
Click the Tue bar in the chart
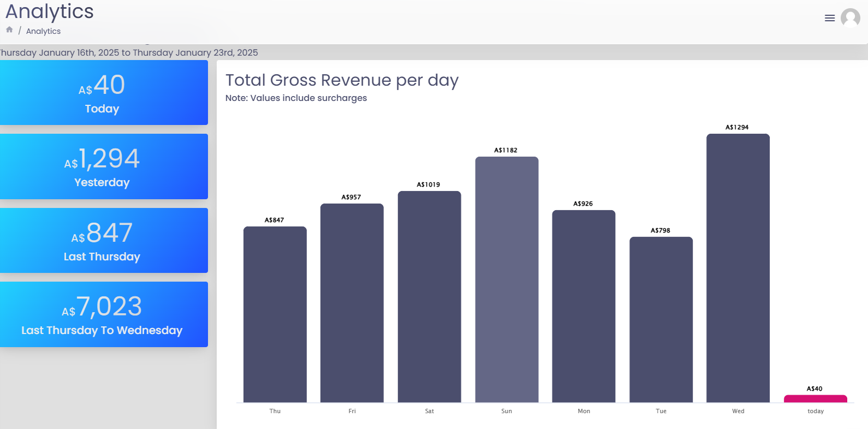(x=661, y=320)
